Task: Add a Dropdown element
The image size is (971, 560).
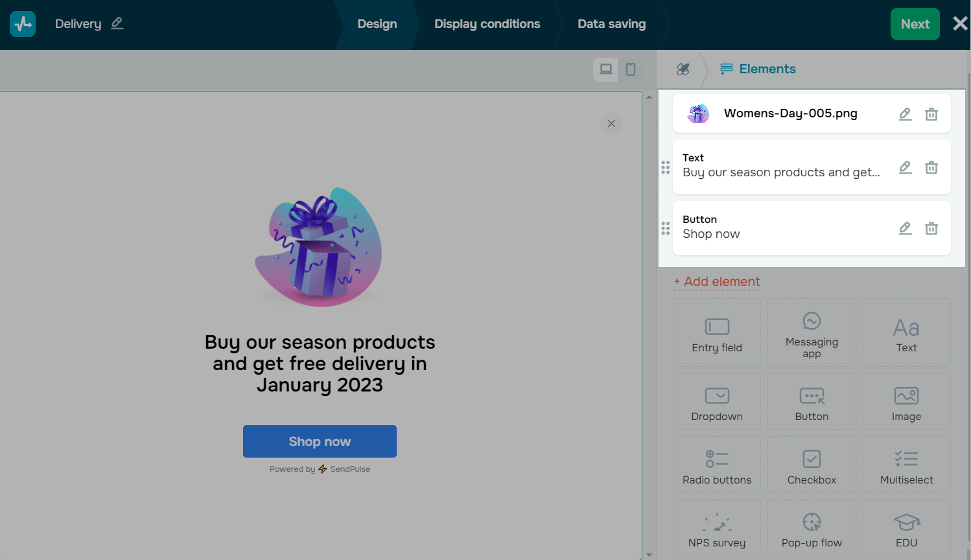Action: pos(717,402)
